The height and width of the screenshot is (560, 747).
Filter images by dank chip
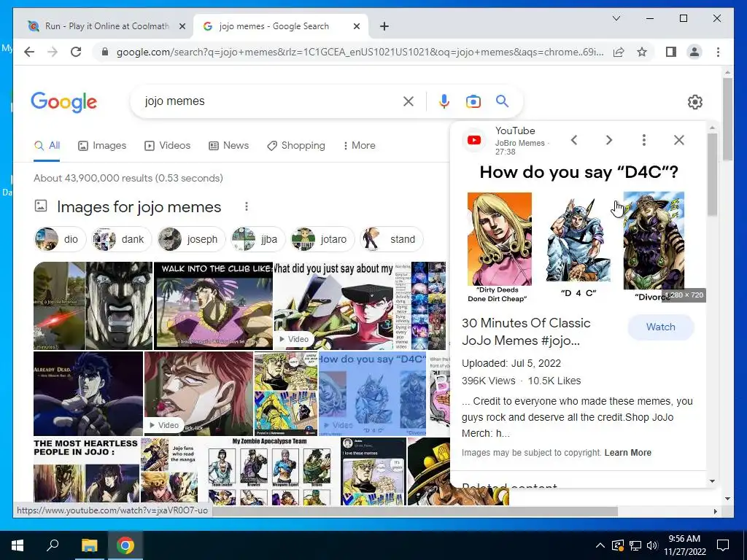tap(121, 239)
